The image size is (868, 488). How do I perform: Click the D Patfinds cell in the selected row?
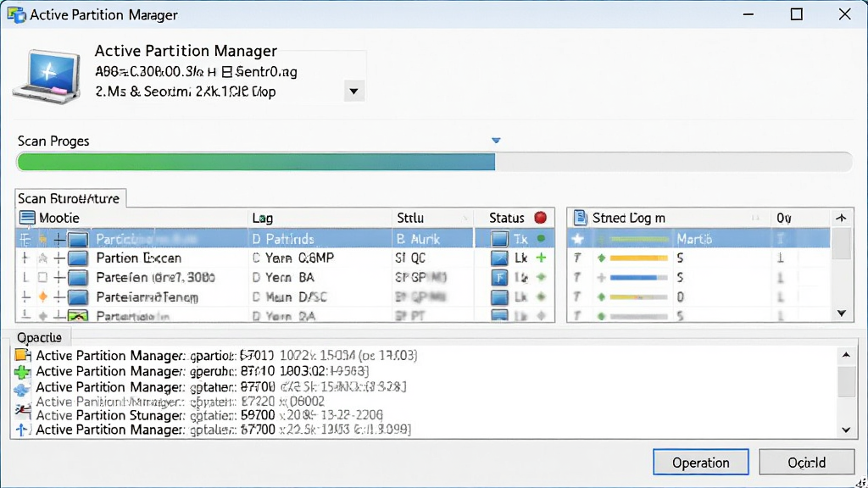point(283,239)
